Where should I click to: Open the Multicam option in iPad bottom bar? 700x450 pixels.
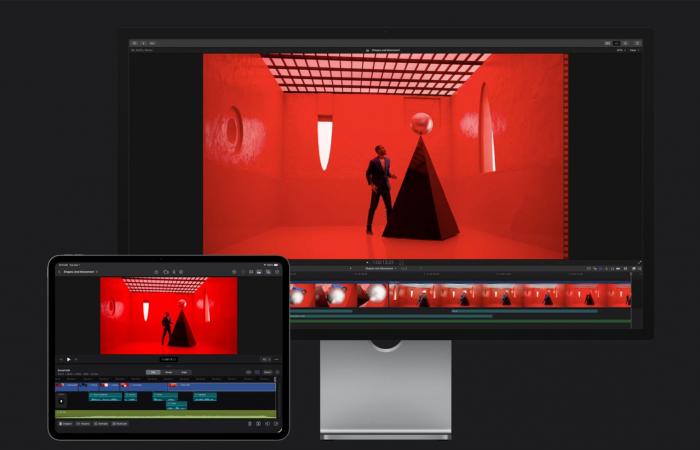(120, 424)
